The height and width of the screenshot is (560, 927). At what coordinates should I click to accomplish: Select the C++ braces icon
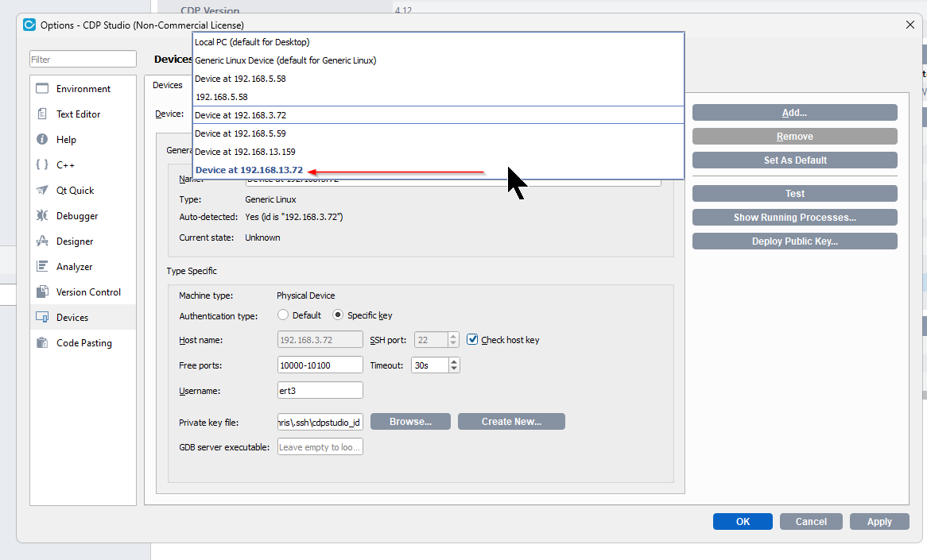coord(42,164)
